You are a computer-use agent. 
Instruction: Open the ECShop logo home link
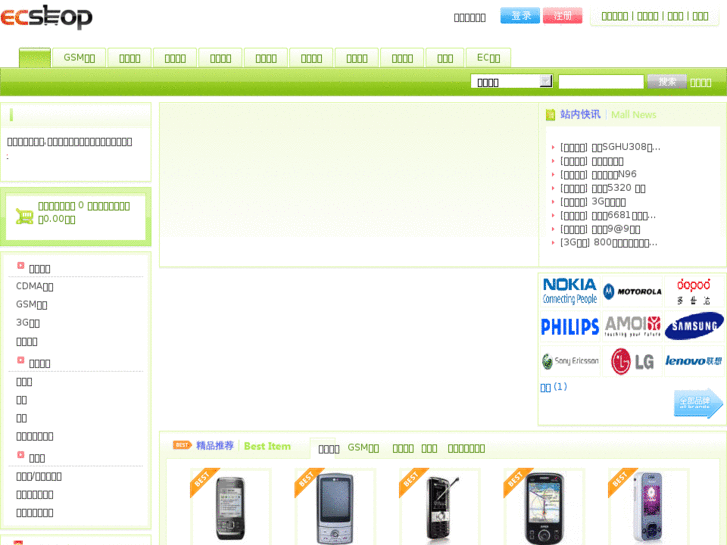46,17
